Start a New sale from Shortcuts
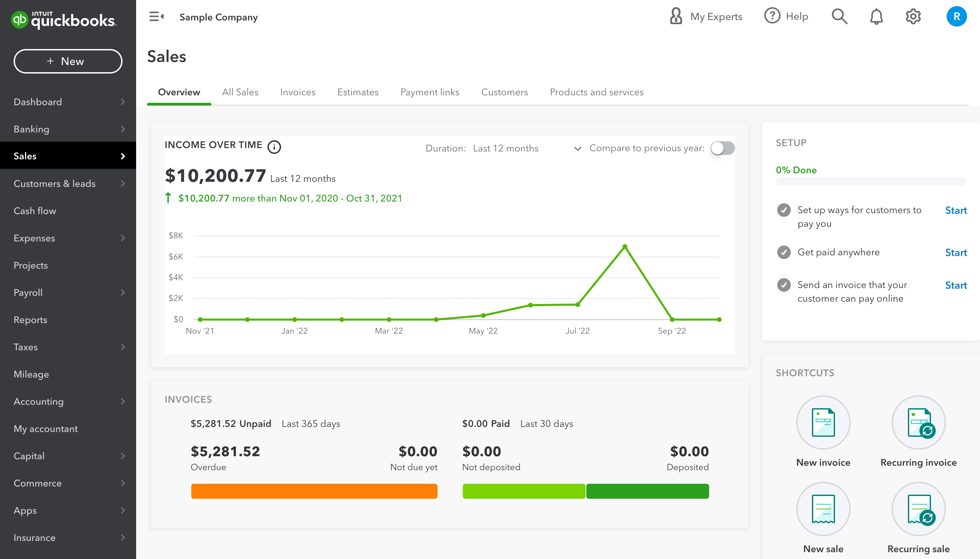980x559 pixels. coord(823,509)
